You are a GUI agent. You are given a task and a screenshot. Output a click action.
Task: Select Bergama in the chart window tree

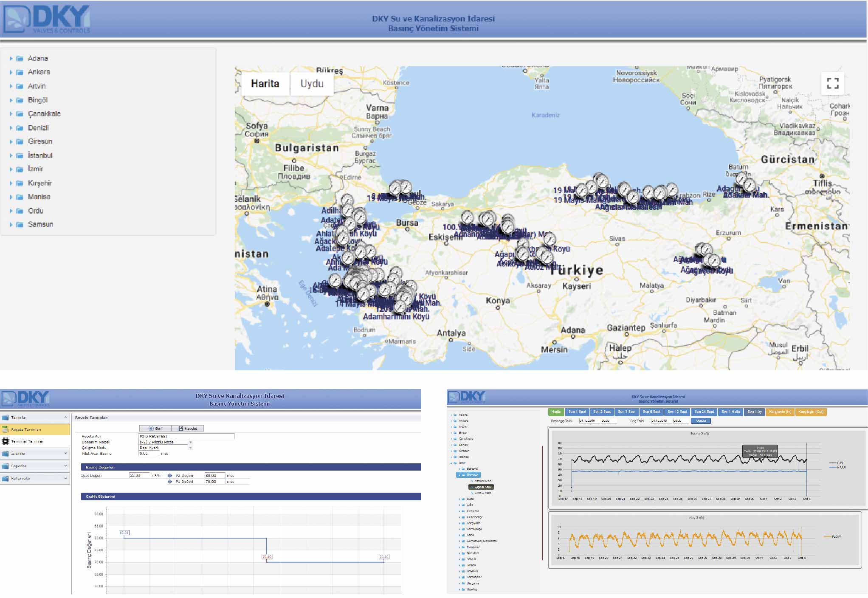pos(473,583)
